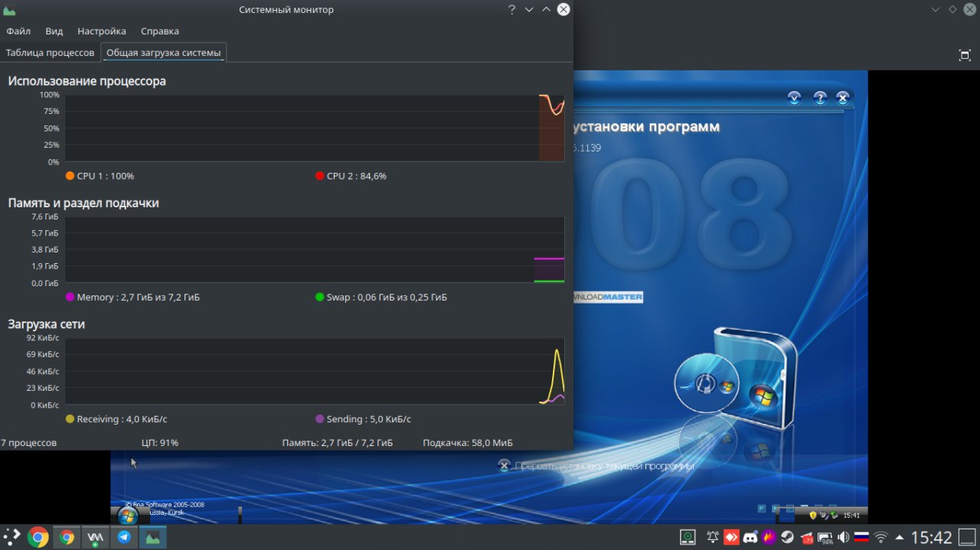Click the 'Receiving : 4,0 КиБ/с' label
The height and width of the screenshot is (550, 980).
(122, 419)
